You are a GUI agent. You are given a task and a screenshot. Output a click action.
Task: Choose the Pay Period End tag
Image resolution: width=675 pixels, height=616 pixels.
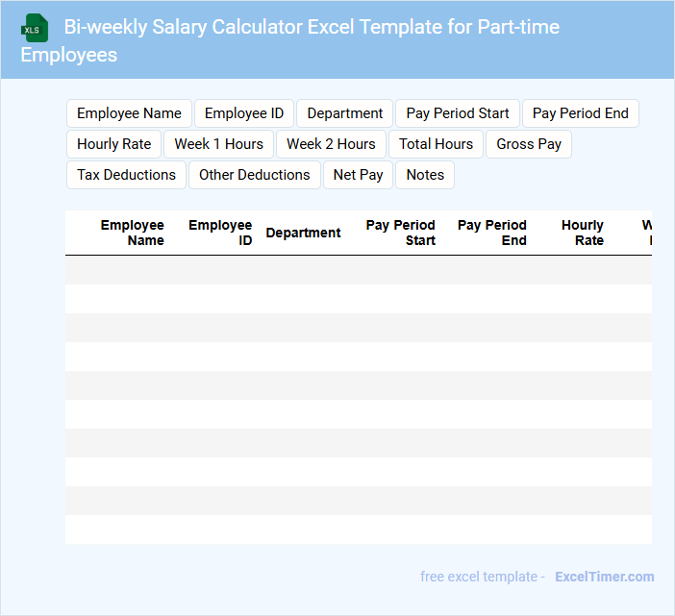point(581,113)
